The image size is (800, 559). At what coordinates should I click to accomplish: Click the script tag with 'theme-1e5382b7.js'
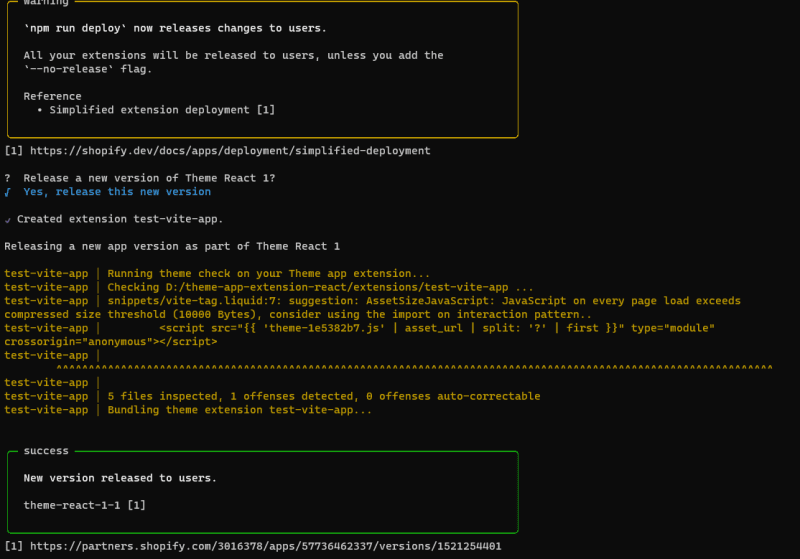click(437, 328)
